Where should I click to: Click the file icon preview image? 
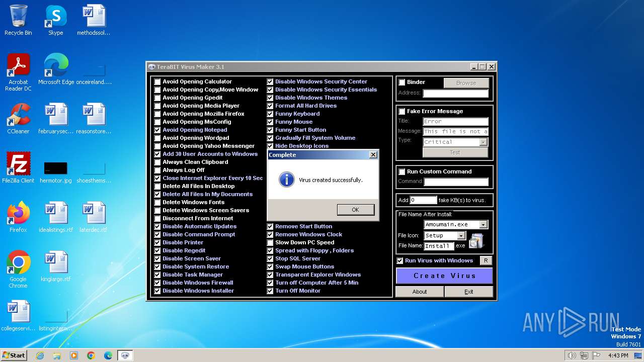point(476,241)
